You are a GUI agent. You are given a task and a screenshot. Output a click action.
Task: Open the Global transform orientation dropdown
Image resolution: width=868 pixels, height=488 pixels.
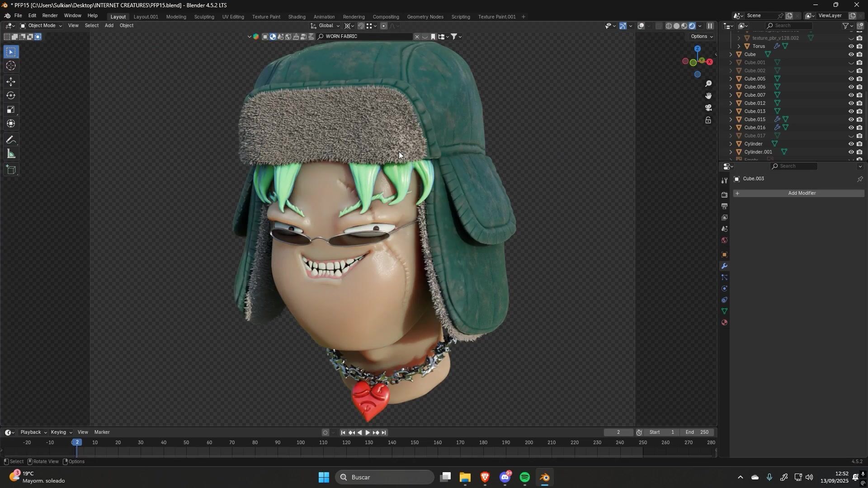click(x=325, y=26)
